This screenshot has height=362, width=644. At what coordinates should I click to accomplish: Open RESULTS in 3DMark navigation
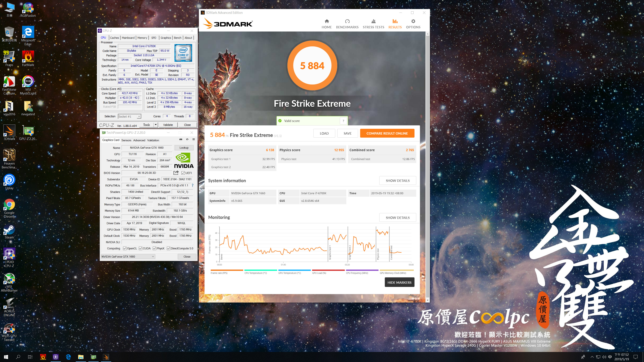click(395, 24)
